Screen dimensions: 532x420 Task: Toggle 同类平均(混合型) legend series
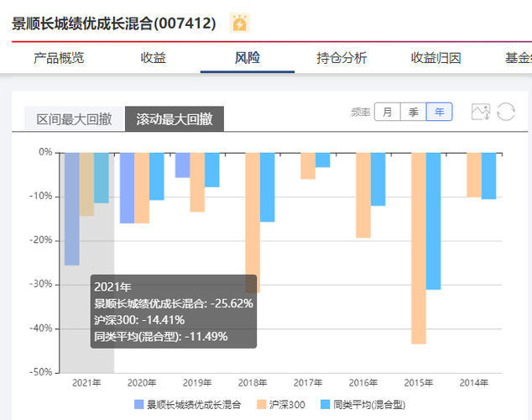[x=363, y=405]
